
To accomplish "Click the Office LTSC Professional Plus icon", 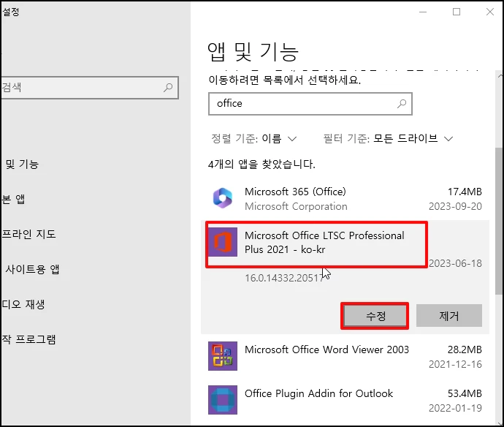I will point(223,242).
